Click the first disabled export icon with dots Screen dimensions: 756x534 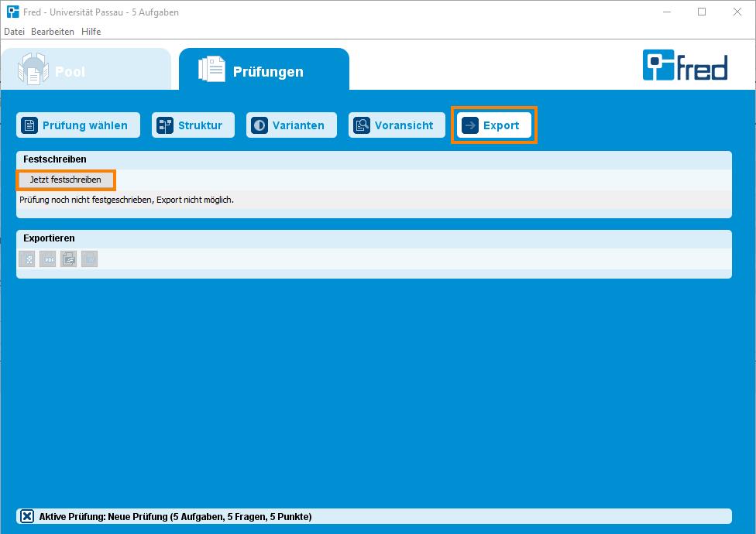tap(27, 259)
